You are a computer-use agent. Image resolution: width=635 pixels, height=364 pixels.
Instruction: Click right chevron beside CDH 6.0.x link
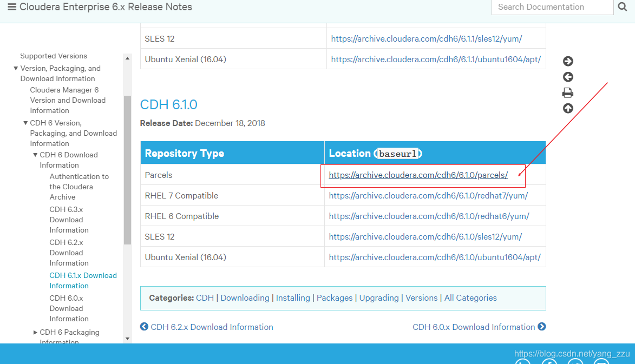[x=542, y=326]
